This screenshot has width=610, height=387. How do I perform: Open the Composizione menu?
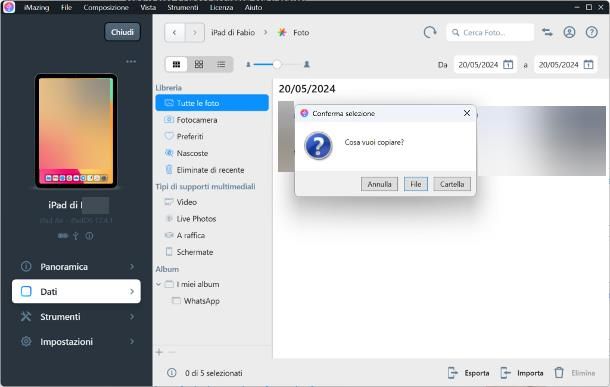pos(106,7)
